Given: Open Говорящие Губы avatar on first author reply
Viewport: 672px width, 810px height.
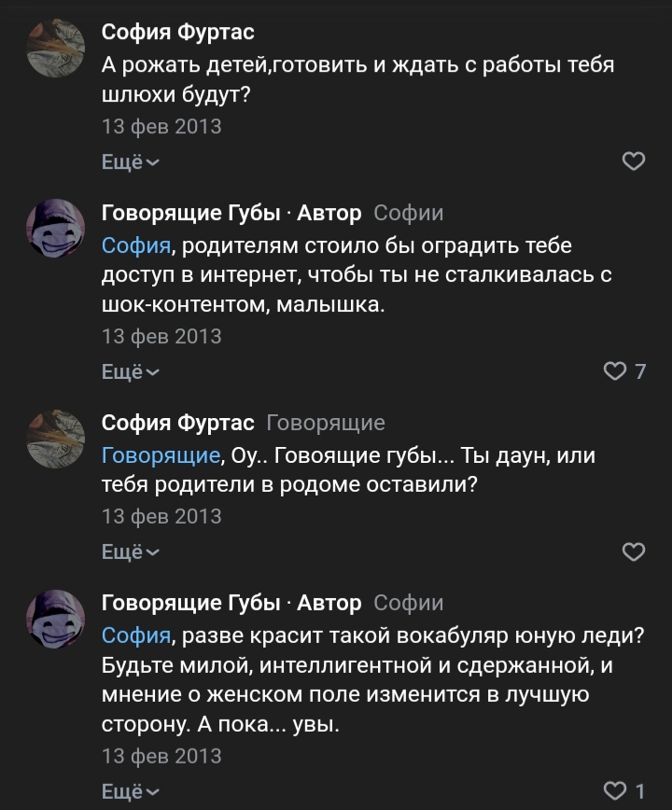Looking at the screenshot, I should pyautogui.click(x=56, y=228).
